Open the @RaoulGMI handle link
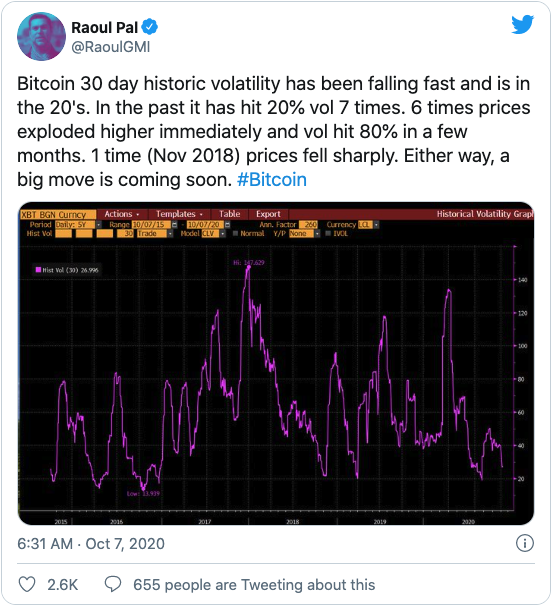Image resolution: width=554 pixels, height=608 pixels. (111, 47)
